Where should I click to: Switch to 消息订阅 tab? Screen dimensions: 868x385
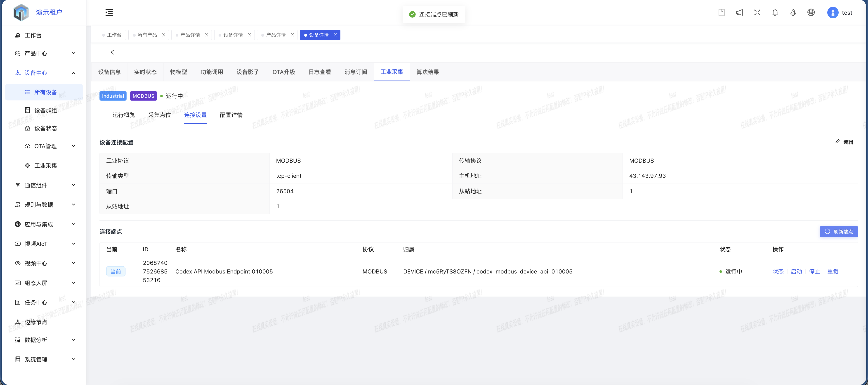click(356, 72)
